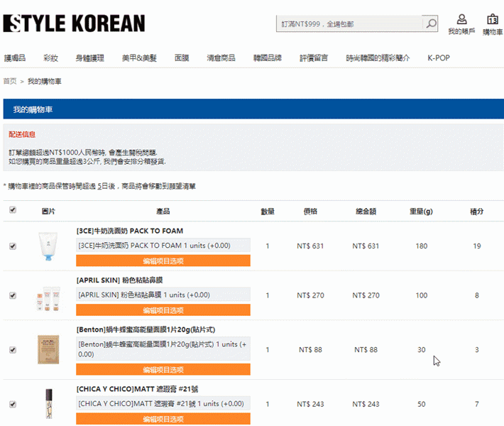Click the CHICA Y CHICO option line '1 units (+0.00)'

tap(163, 404)
